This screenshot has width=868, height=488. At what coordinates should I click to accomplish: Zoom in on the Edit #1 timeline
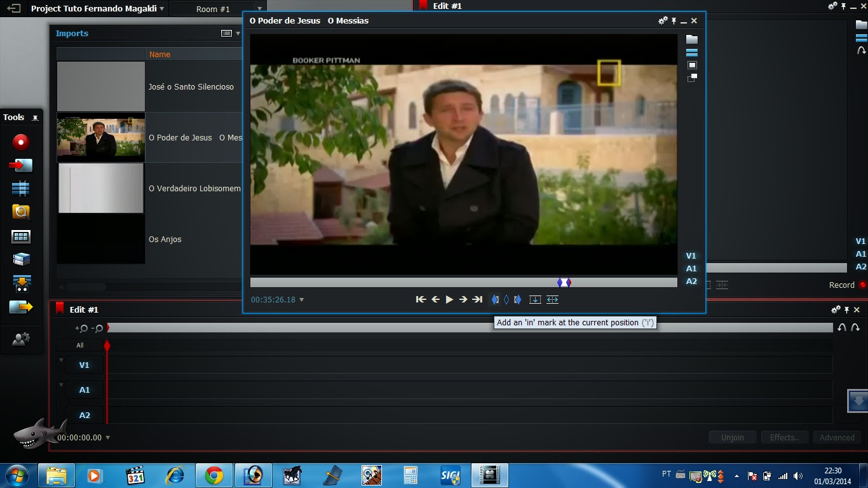81,328
